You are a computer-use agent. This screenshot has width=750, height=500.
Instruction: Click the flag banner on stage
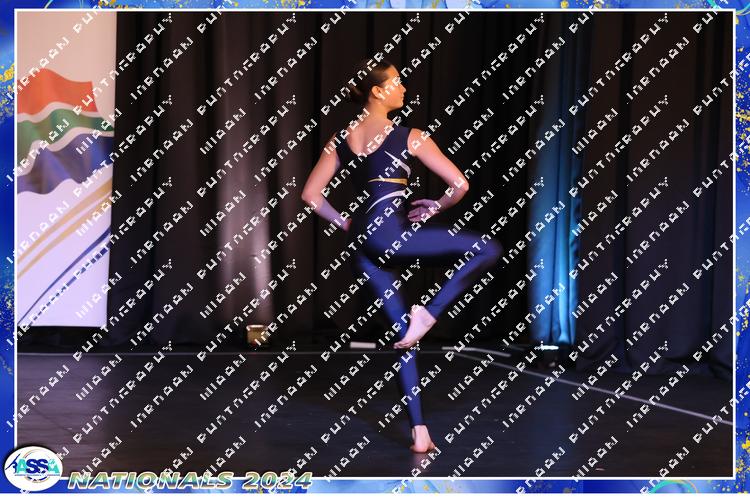(65, 169)
